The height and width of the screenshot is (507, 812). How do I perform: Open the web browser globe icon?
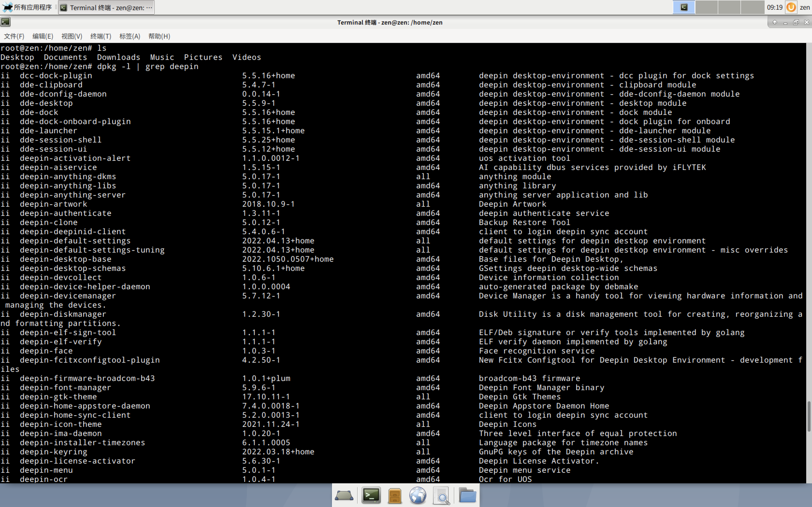tap(418, 495)
